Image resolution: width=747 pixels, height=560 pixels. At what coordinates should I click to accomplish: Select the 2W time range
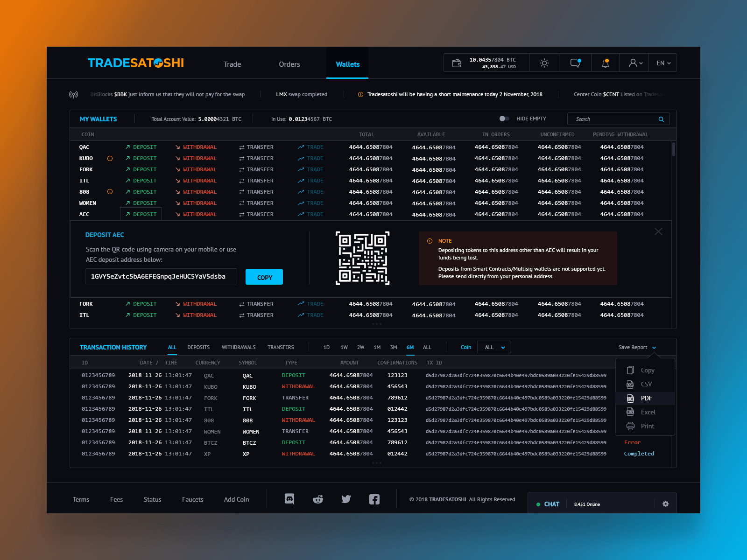360,347
